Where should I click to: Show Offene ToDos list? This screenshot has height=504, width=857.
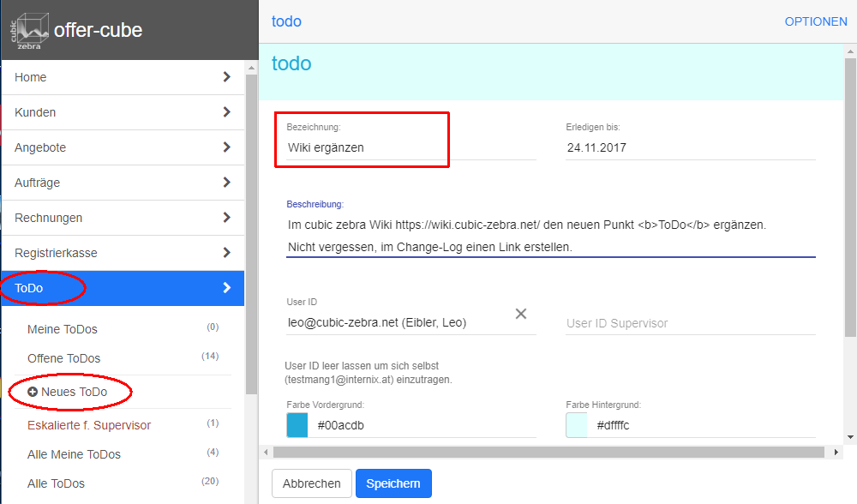tap(64, 358)
